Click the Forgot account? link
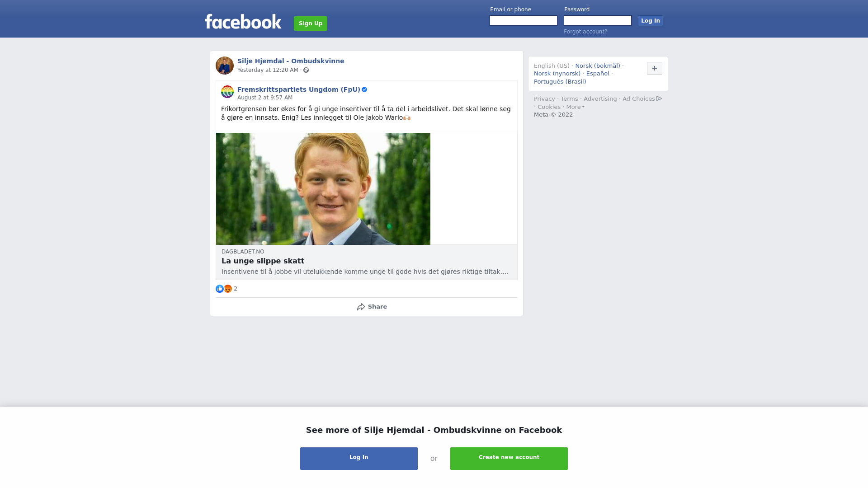The width and height of the screenshot is (868, 488). click(585, 32)
